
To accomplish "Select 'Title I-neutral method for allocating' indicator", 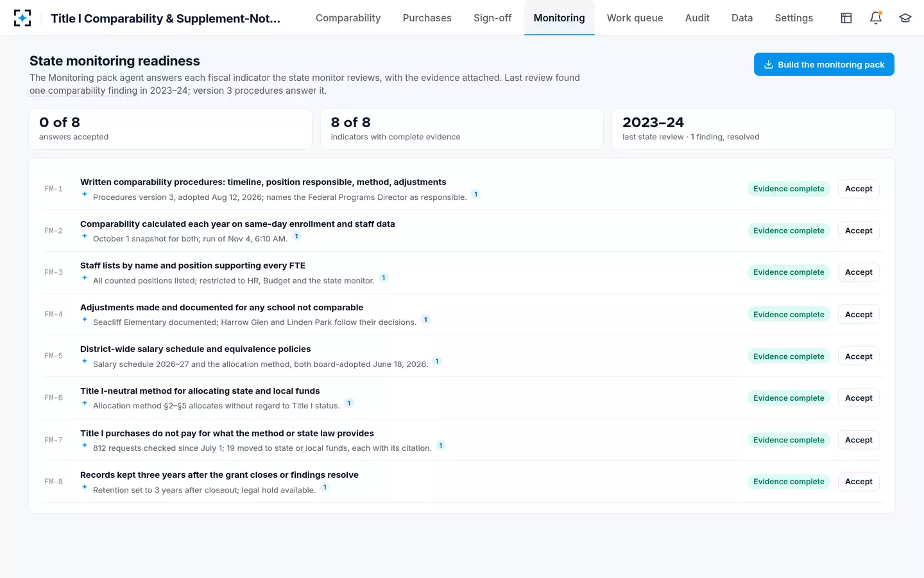I will point(200,391).
